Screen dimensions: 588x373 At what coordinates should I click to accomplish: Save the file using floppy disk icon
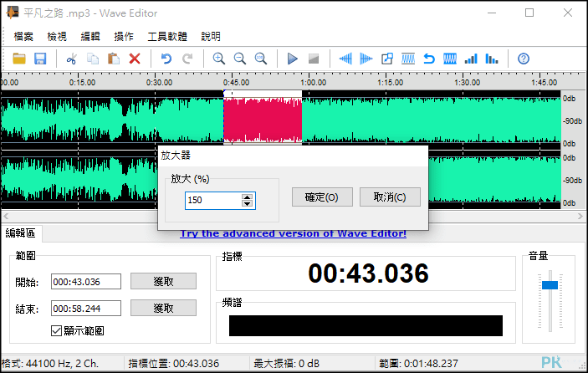pos(40,59)
